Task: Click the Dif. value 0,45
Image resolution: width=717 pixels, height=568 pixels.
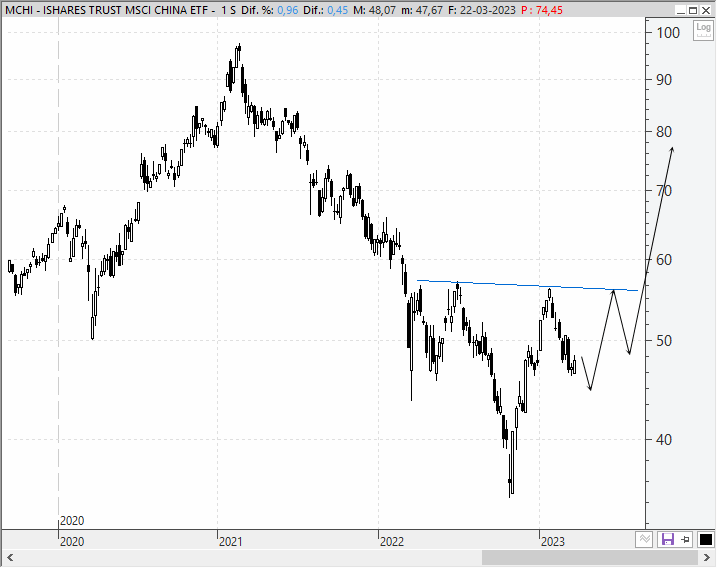Action: [x=337, y=10]
